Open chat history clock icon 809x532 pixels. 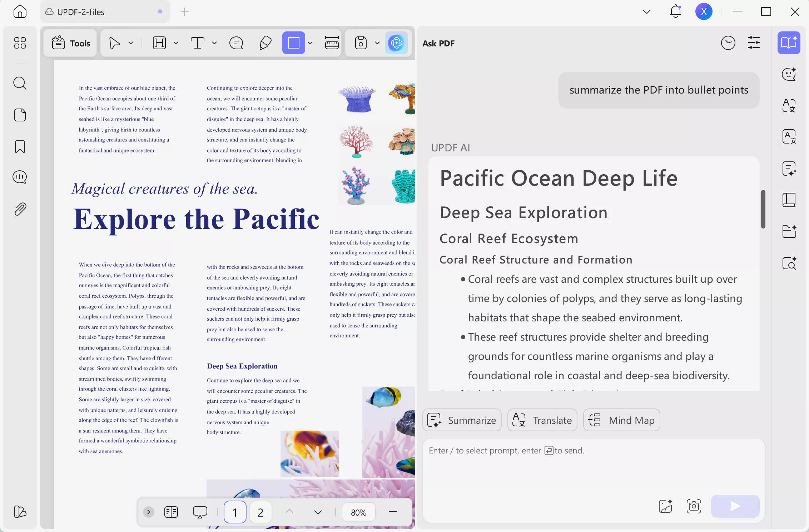[728, 43]
